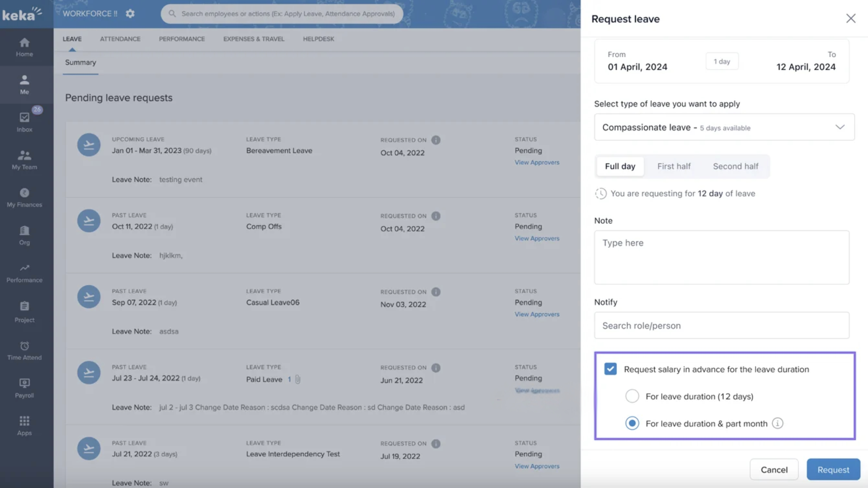Viewport: 868px width, 488px height.
Task: Open the From date 01 April picker
Action: 637,66
